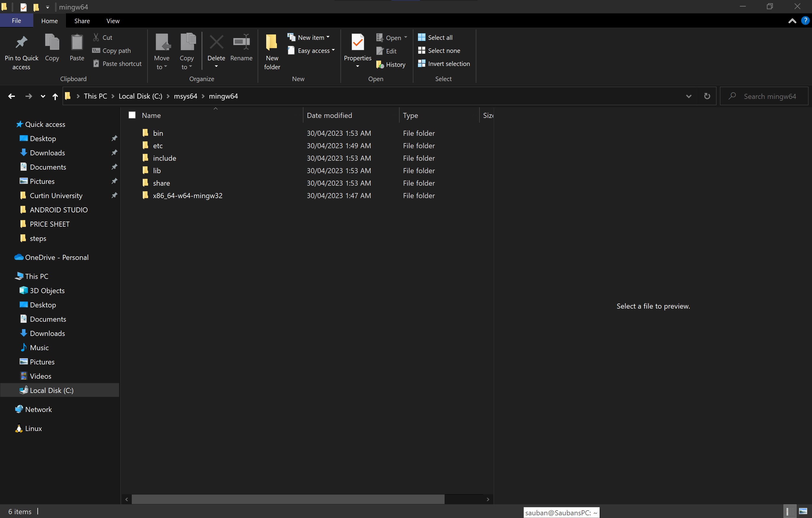812x518 pixels.
Task: Select the x86_64-w64-mingw32 folder
Action: pos(188,196)
